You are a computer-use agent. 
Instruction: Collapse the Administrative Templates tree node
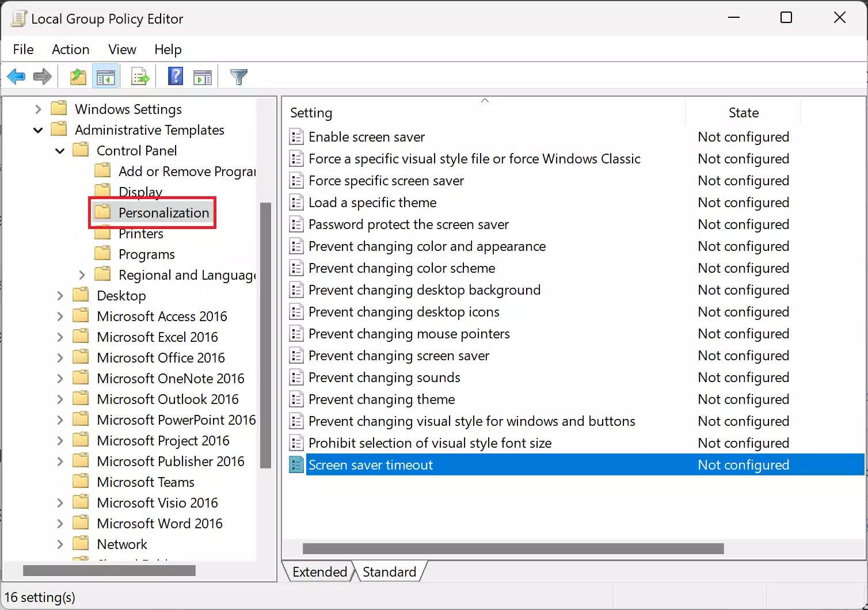coord(38,129)
